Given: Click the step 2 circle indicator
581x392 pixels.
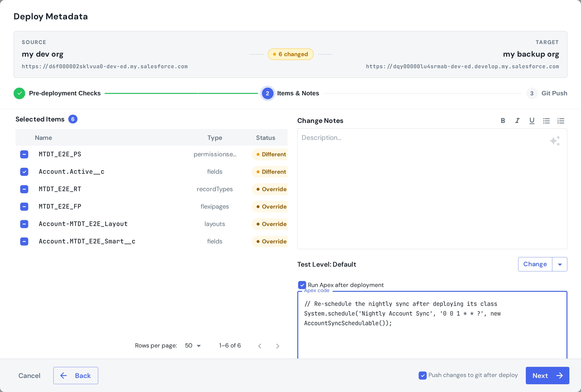Looking at the screenshot, I should coord(267,93).
